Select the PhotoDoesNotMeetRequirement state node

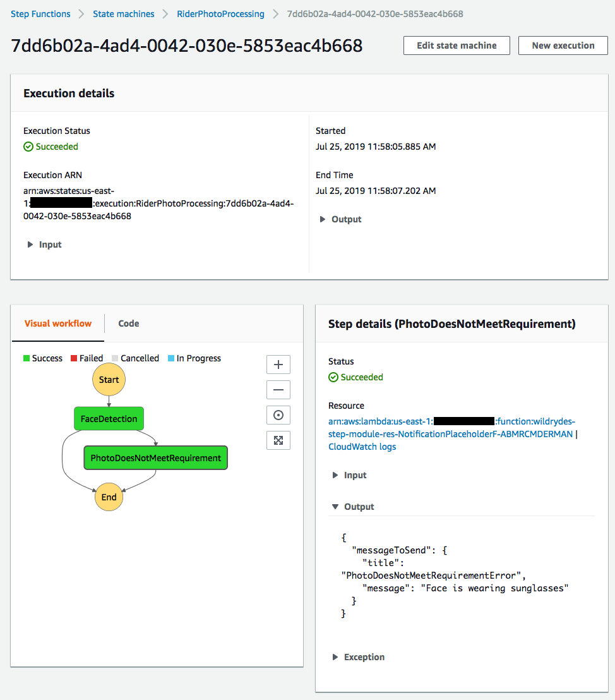156,457
